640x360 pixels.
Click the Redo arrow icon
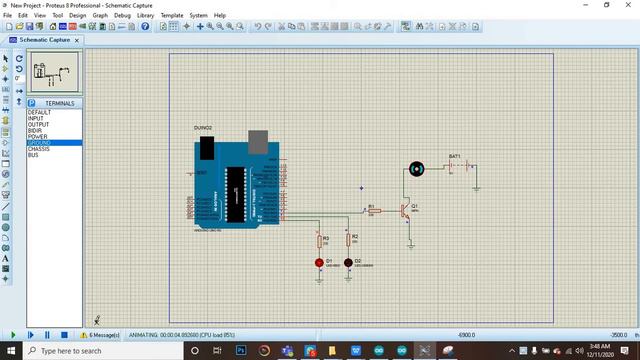pos(268,27)
